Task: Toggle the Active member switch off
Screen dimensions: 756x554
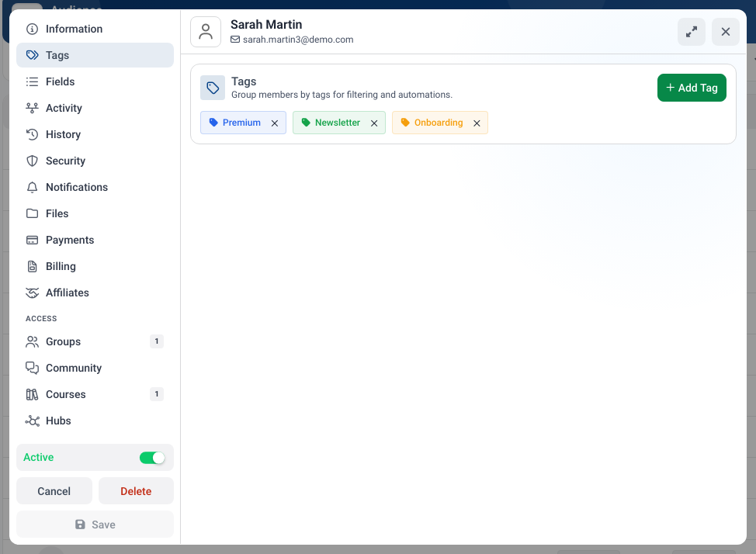Action: pyautogui.click(x=152, y=458)
